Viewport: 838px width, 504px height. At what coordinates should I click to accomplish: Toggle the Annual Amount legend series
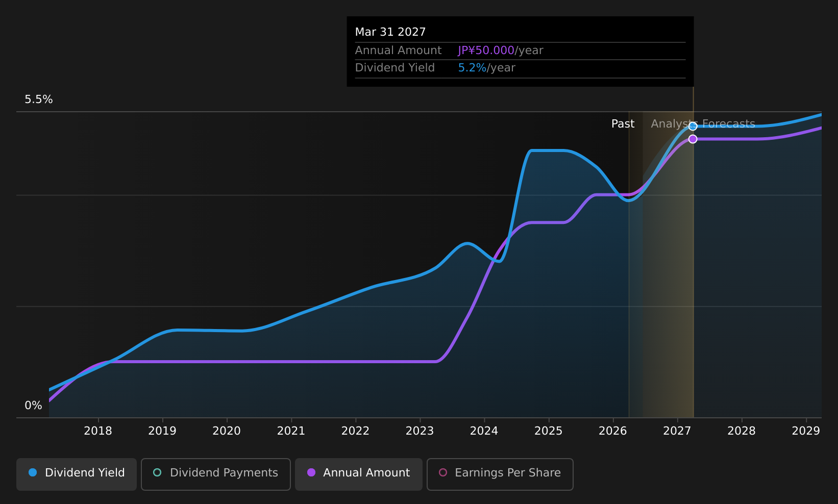coord(358,474)
